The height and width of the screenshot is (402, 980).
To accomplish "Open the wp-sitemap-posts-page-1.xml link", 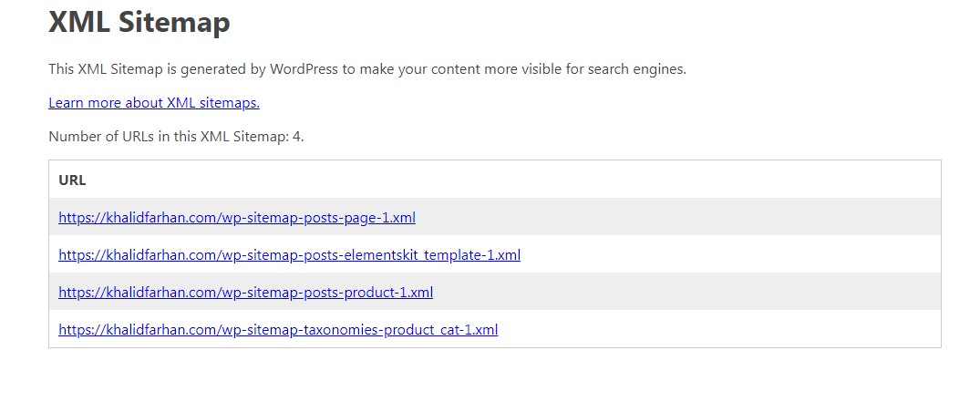I will coord(237,218).
